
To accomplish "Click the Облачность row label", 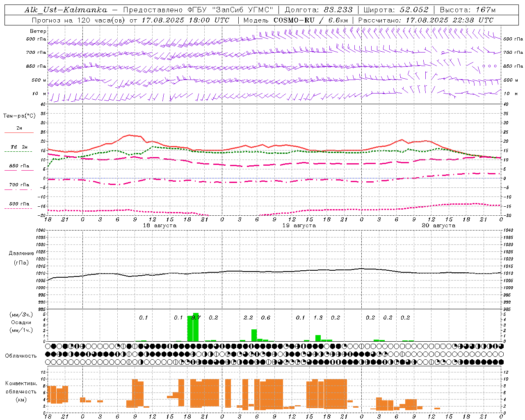I will click(21, 356).
